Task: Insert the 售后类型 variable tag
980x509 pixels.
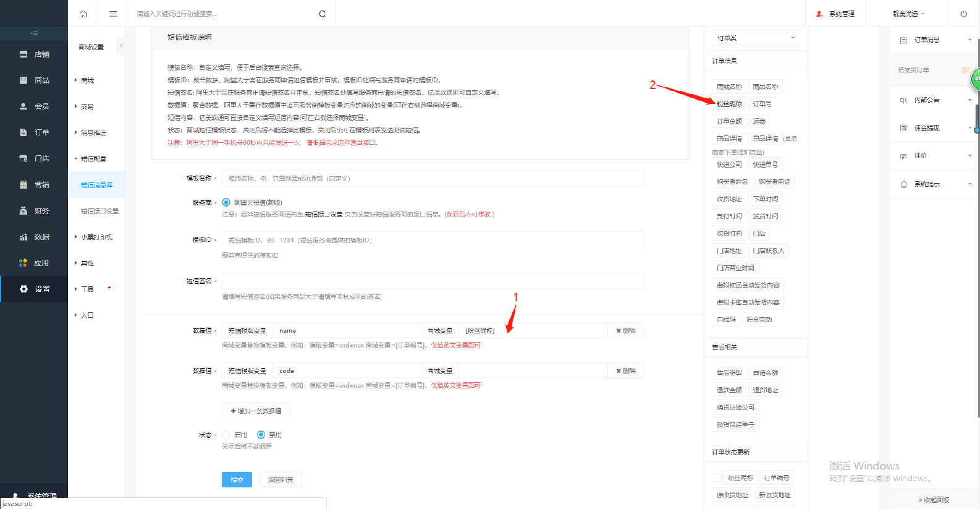Action: (729, 373)
